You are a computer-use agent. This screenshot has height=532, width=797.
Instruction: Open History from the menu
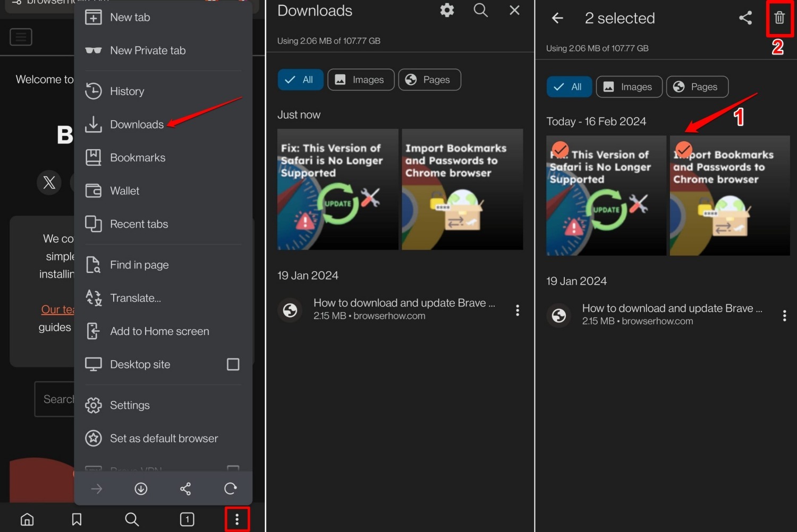pos(163,91)
